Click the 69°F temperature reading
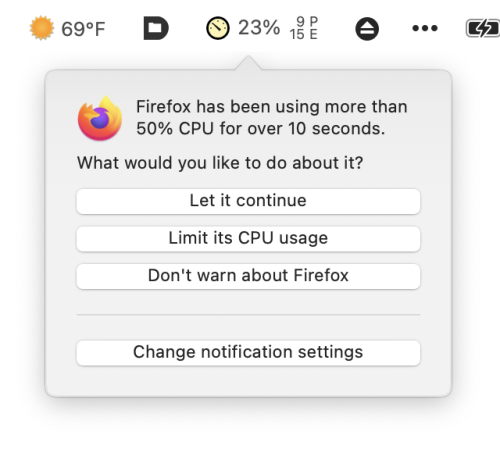Screen dimensions: 500x453 point(83,29)
